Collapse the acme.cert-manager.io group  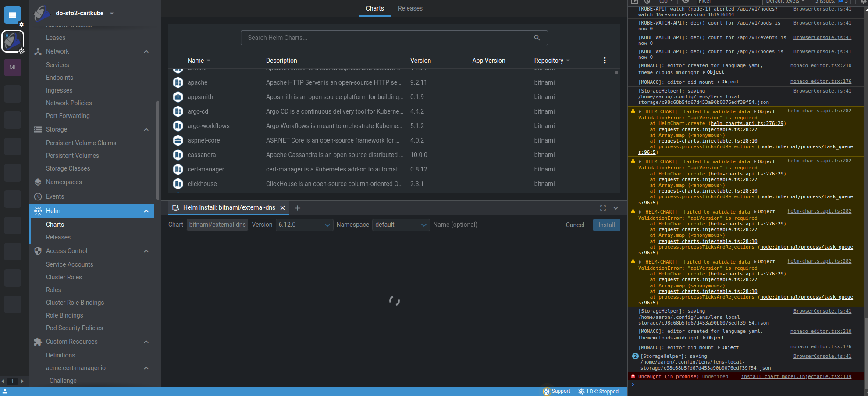(x=146, y=368)
